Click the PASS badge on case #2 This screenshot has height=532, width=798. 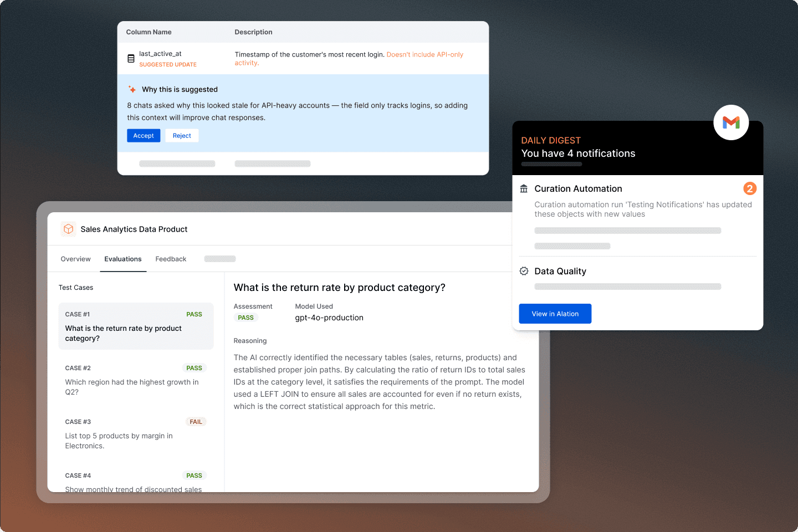tap(194, 368)
